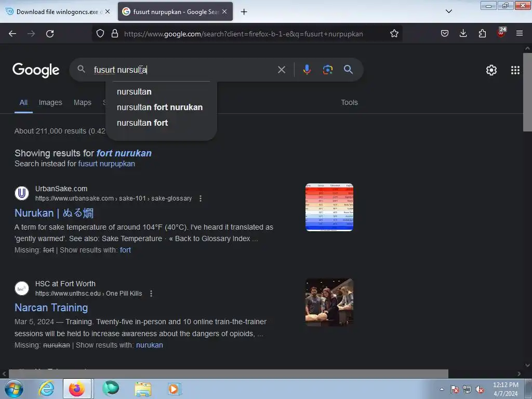Click the vertical page scrollbar thumb
The image size is (532, 399).
tap(527, 91)
